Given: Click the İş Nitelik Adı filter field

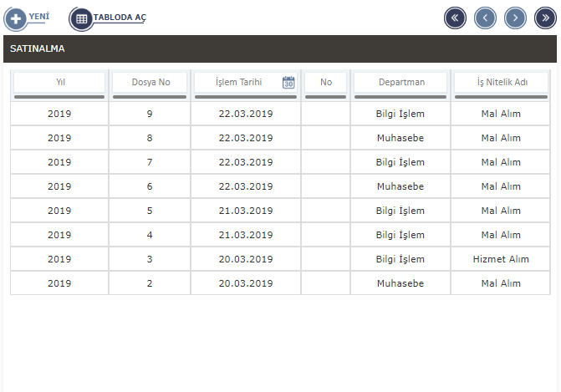Looking at the screenshot, I should (501, 82).
